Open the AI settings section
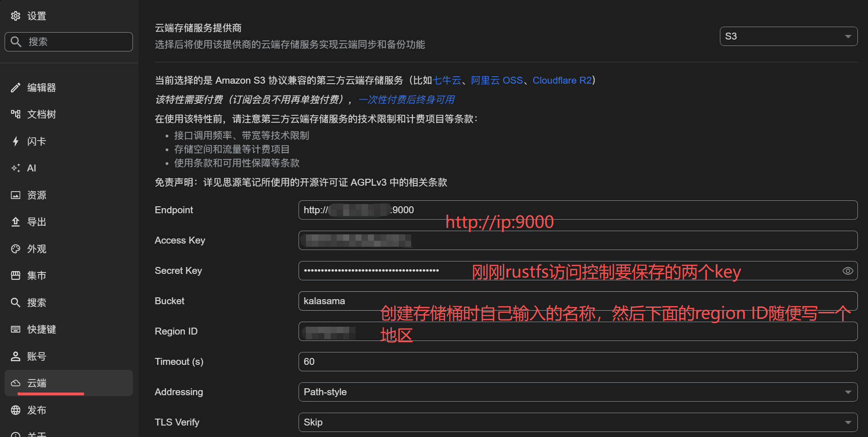This screenshot has width=868, height=437. point(31,168)
